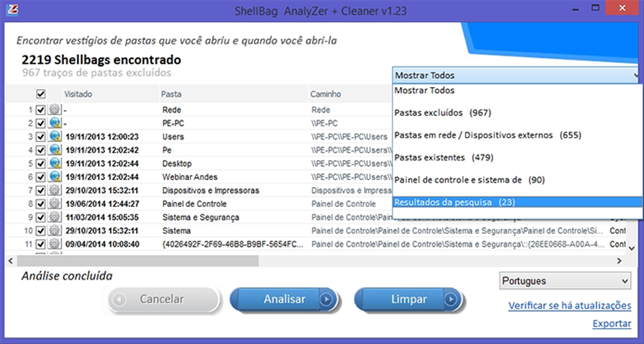Viewport: 644px width, 344px height.
Task: Open Verificar se há atualizações link
Action: click(x=569, y=306)
